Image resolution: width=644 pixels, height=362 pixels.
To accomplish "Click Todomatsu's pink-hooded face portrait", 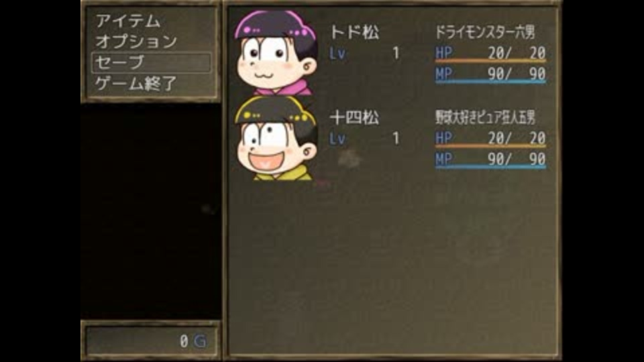I will click(x=276, y=53).
